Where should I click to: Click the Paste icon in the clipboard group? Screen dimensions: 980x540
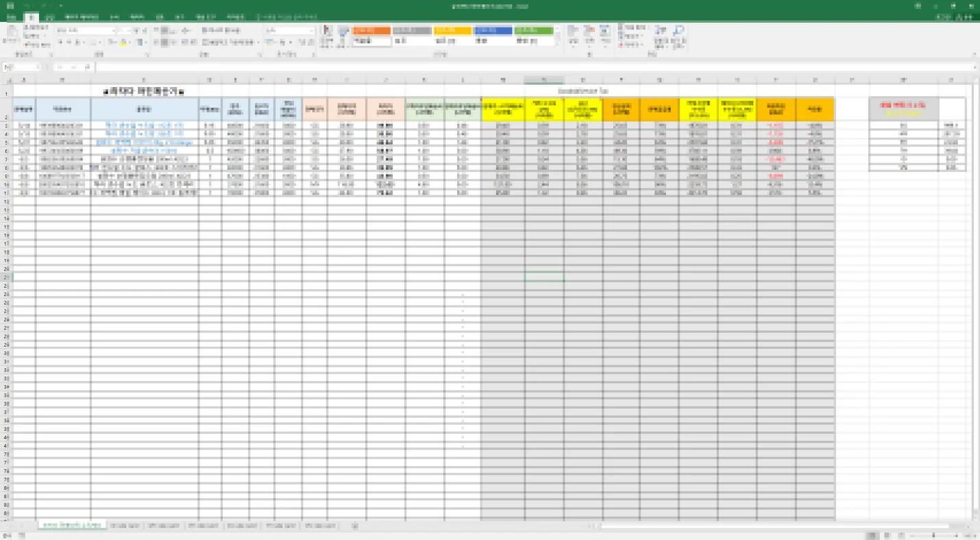pyautogui.click(x=12, y=33)
